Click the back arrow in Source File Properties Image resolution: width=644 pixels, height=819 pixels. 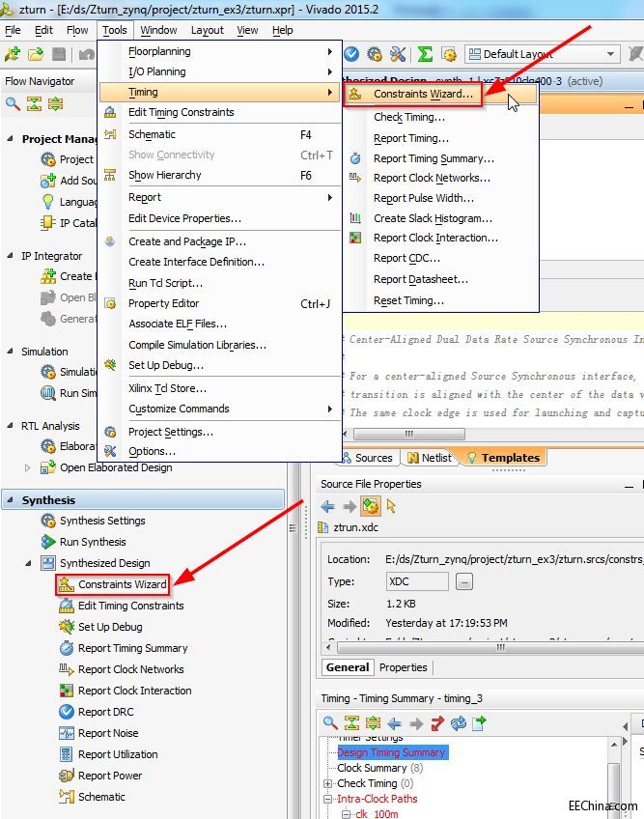click(328, 506)
